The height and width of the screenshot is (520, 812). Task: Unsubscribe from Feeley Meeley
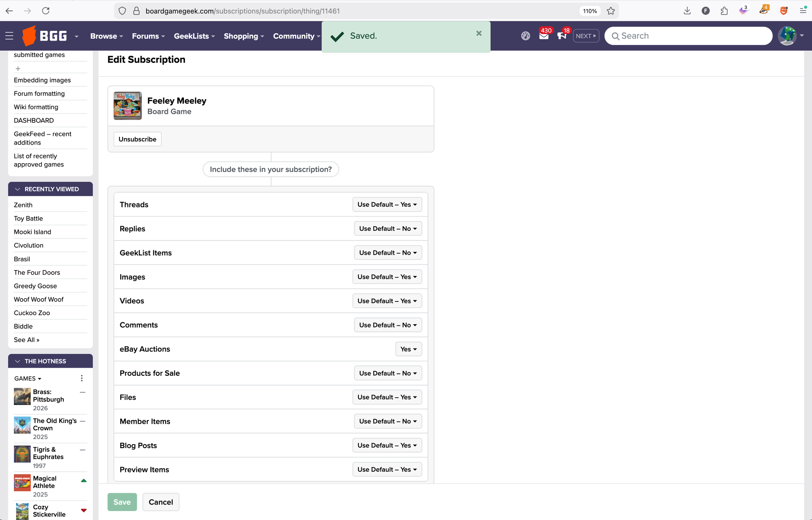[137, 139]
